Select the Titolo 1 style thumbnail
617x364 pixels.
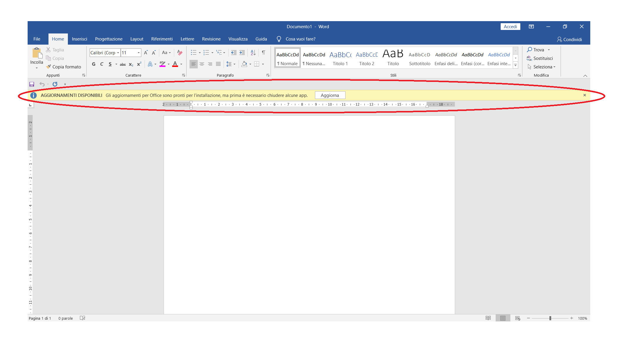tap(340, 58)
